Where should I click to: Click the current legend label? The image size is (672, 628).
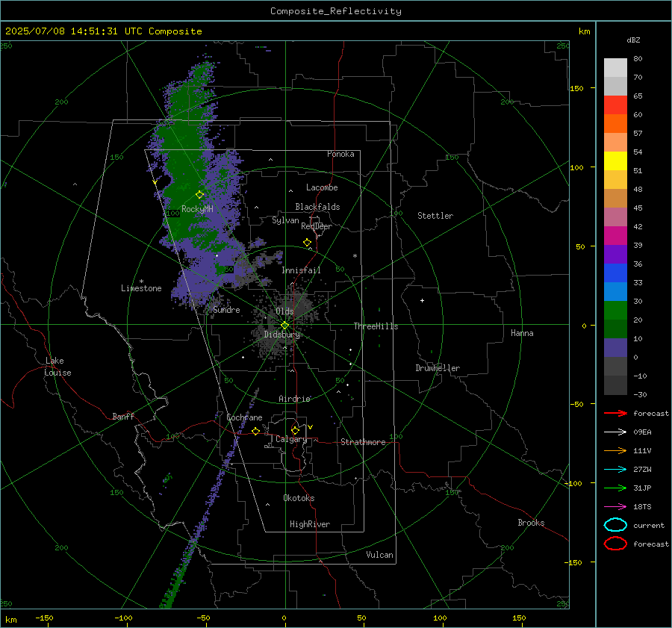[x=649, y=526]
